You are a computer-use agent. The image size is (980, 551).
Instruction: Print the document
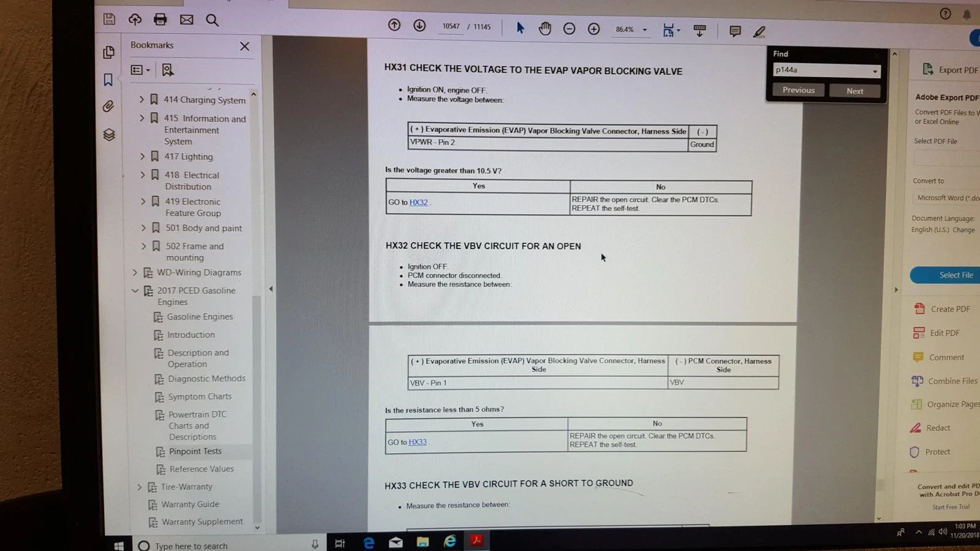pos(160,20)
